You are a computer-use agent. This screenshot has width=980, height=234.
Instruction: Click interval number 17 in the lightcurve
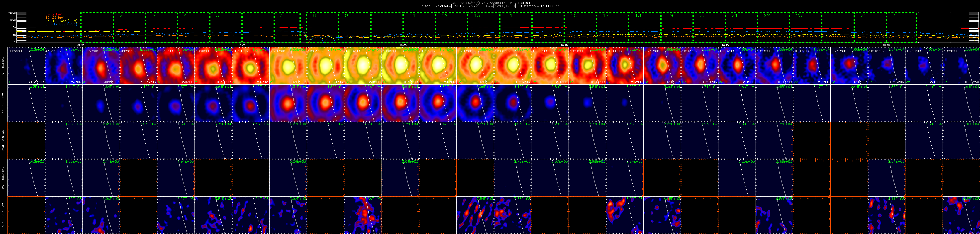click(606, 16)
